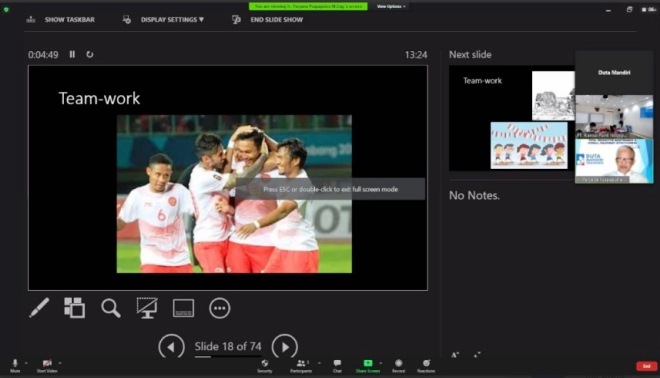Select the Duta Mandiri participant tile
660x378 pixels.
click(614, 72)
